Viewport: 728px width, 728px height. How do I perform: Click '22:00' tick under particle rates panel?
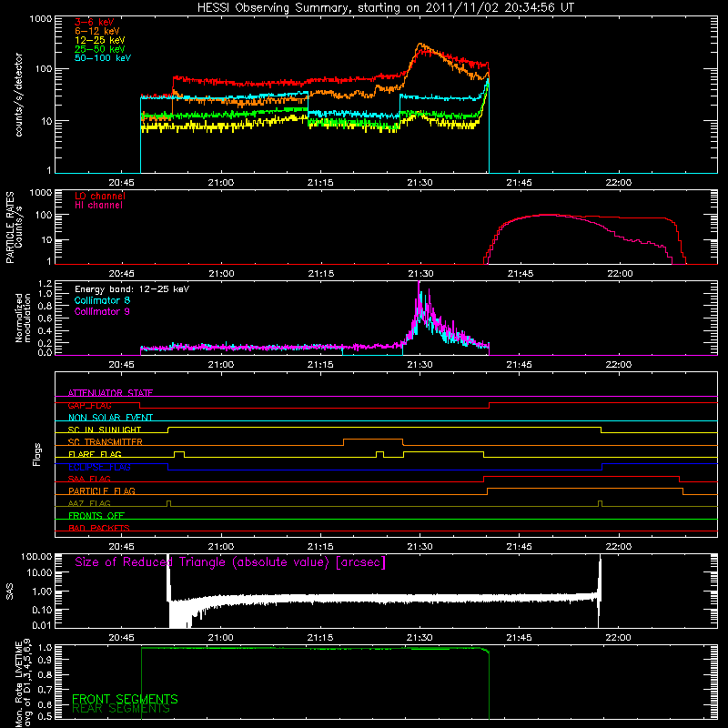(620, 274)
